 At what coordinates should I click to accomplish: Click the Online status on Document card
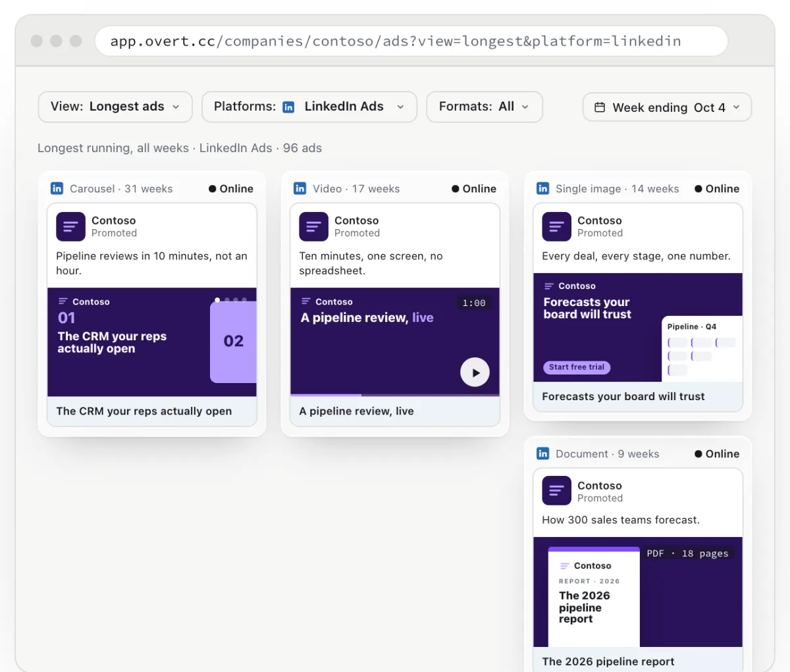(717, 454)
